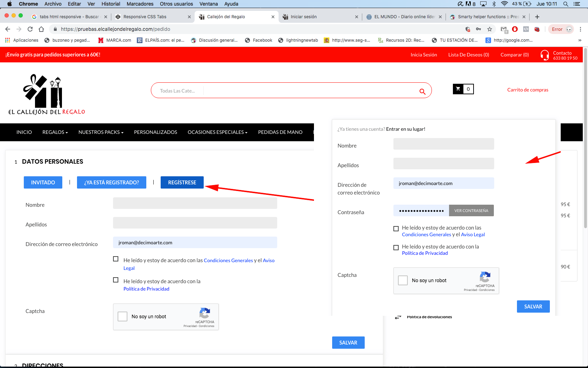Click the ¿YA ESTÁ REGISTRADO? button
Screen dimensions: 588x368
point(112,182)
